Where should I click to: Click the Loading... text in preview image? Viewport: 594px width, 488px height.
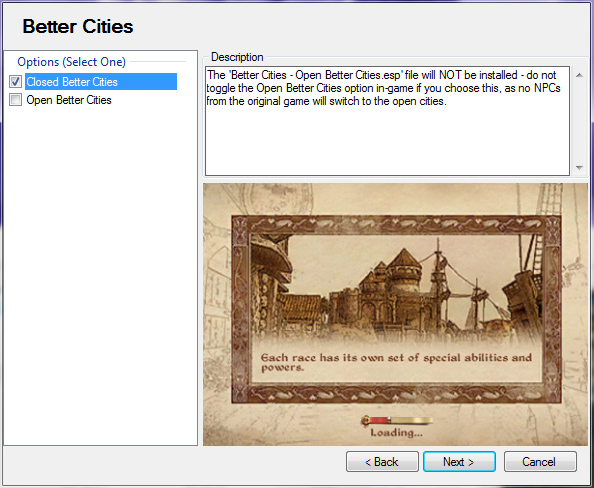point(396,433)
